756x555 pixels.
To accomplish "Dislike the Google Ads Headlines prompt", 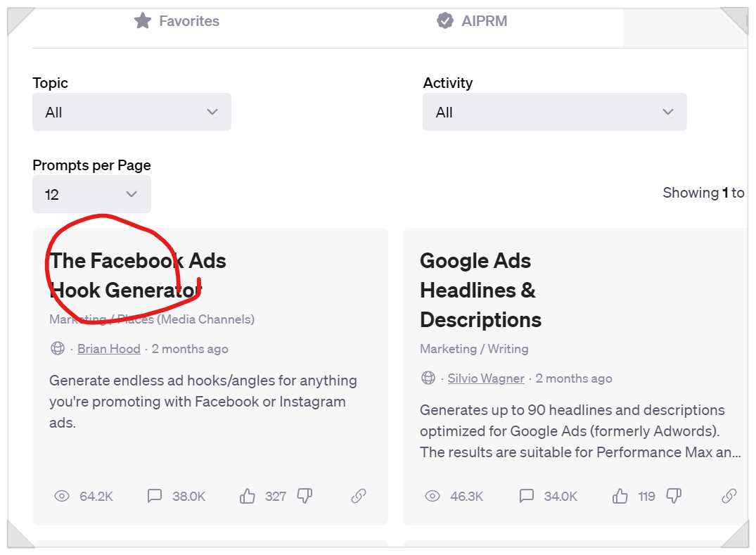I will (674, 496).
